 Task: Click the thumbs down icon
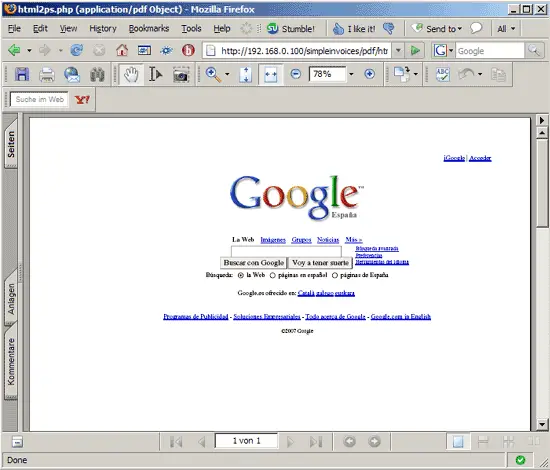pos(389,28)
